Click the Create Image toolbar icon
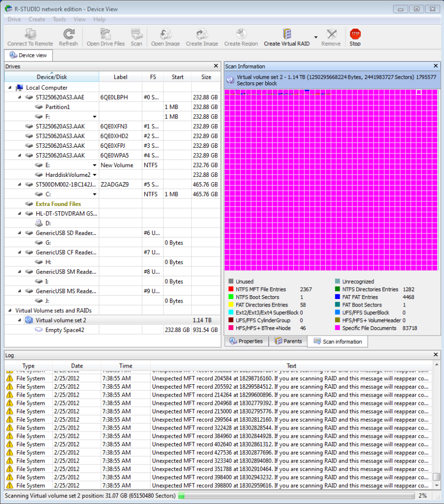 tap(202, 34)
